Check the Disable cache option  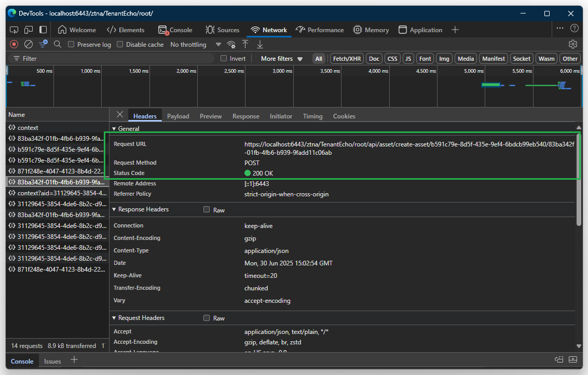(x=120, y=45)
